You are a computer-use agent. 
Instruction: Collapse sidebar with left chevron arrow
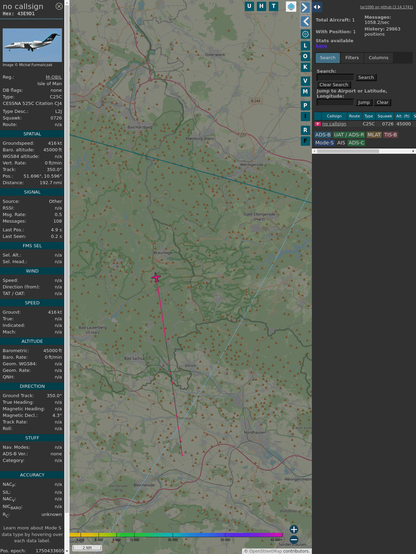[305, 22]
